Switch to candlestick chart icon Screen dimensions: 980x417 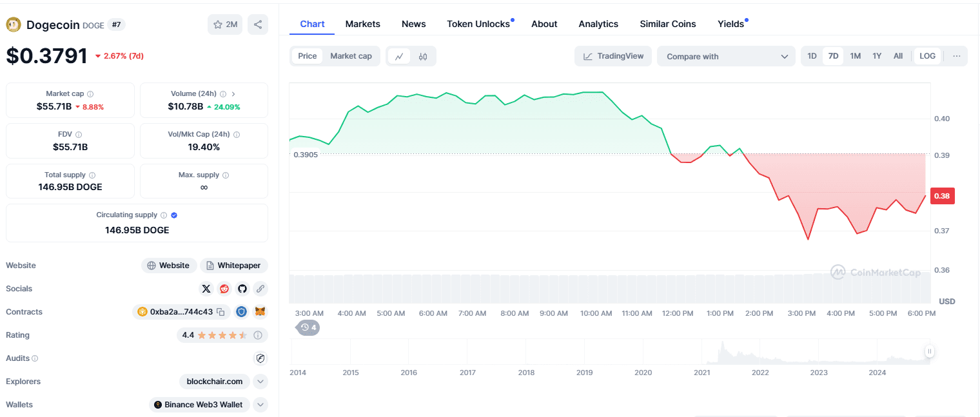pyautogui.click(x=423, y=56)
